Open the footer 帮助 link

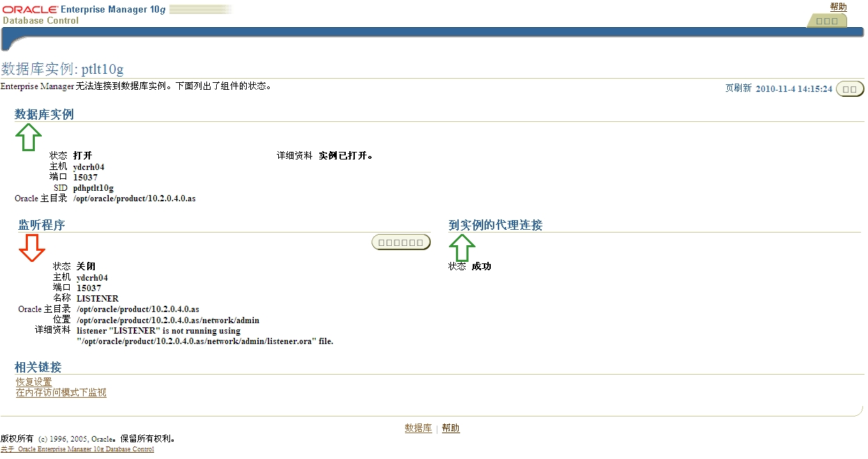[450, 428]
